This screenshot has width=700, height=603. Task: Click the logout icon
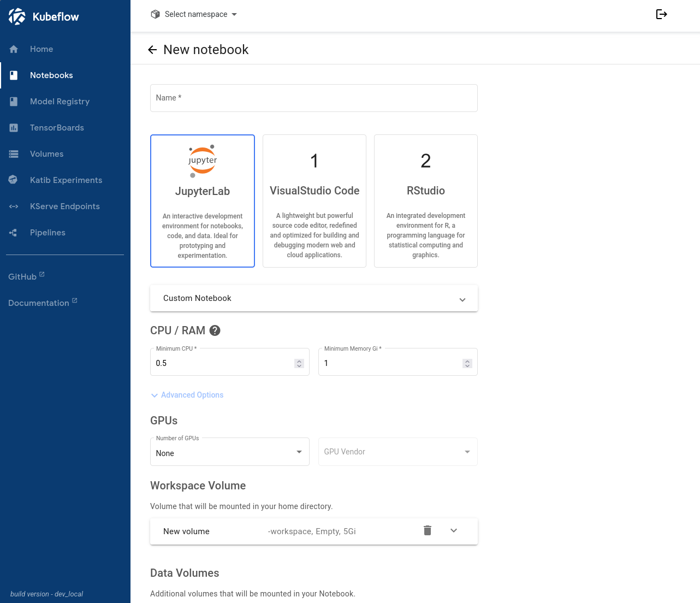[662, 14]
